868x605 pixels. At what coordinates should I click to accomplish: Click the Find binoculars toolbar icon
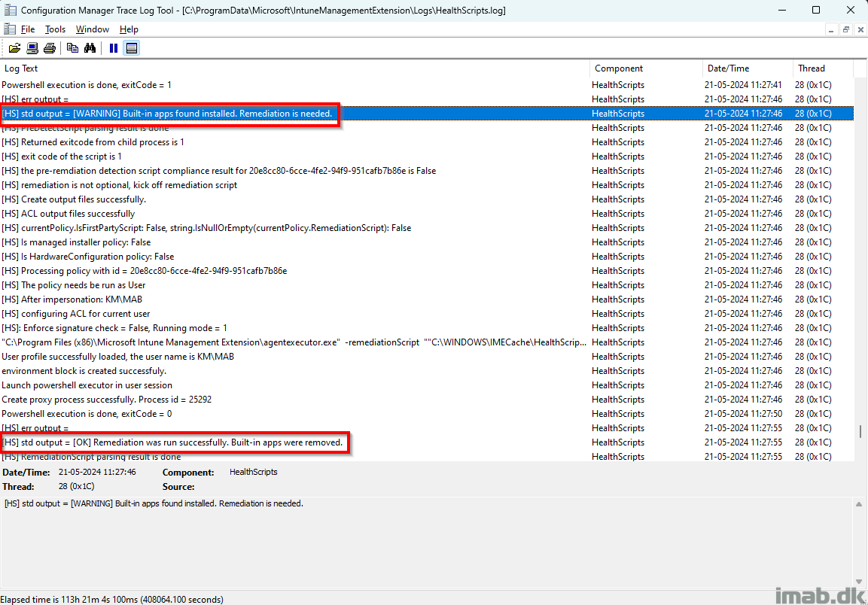[x=90, y=48]
